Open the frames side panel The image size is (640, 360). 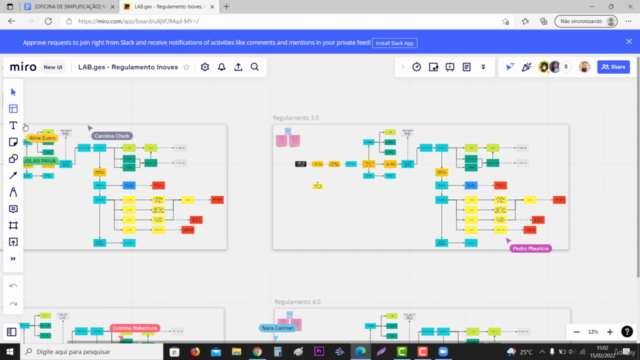click(x=12, y=332)
